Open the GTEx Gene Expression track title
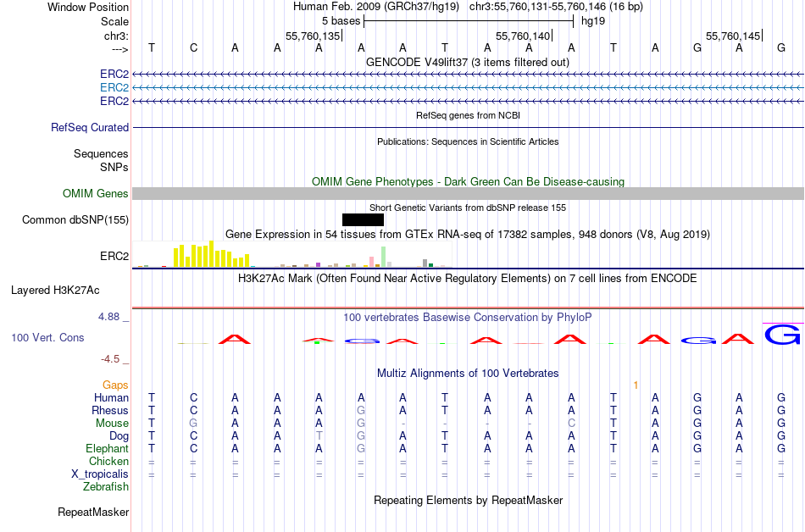The image size is (805, 532). click(468, 235)
